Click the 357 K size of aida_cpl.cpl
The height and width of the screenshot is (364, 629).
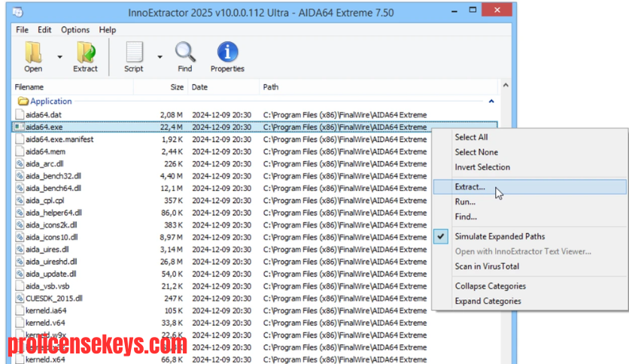click(x=173, y=201)
